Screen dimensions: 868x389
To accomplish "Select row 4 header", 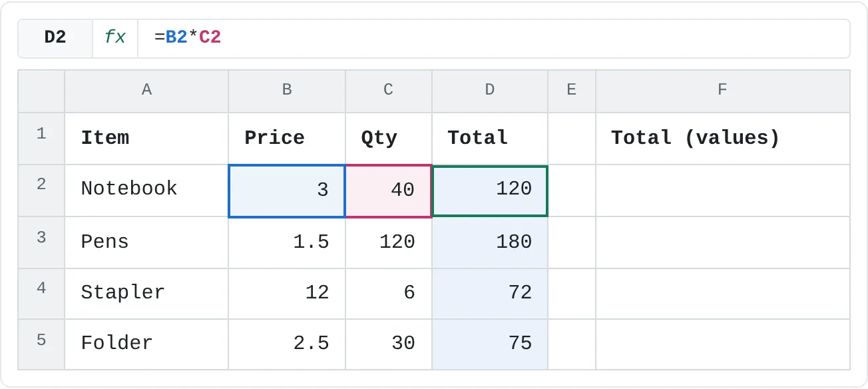I will point(41,294).
